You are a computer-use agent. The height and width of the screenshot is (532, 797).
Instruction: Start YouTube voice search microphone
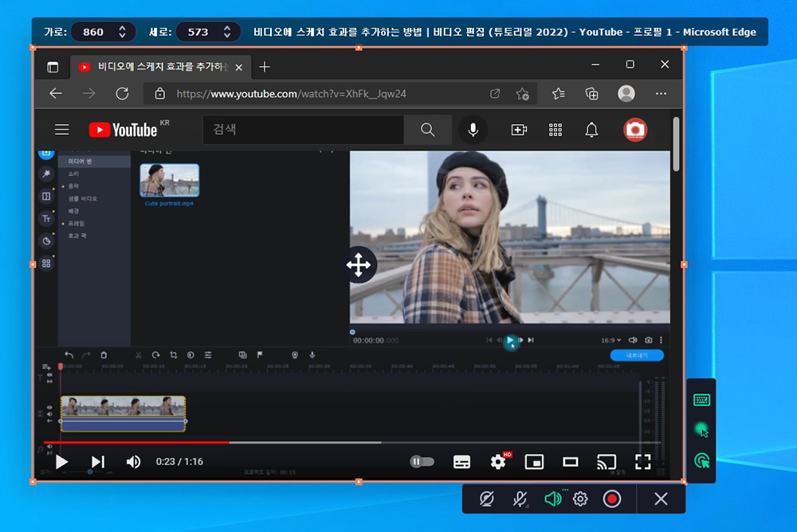click(473, 130)
